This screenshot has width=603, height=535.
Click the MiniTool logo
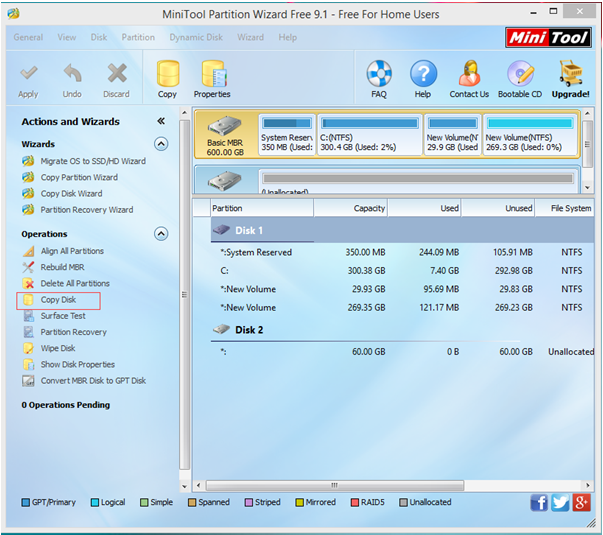548,38
